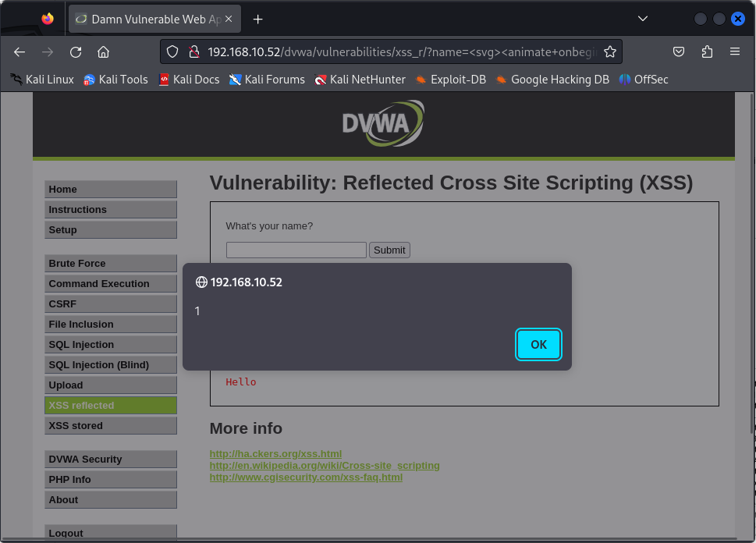Click the 'What's your name?' label
The height and width of the screenshot is (543, 756).
[269, 225]
